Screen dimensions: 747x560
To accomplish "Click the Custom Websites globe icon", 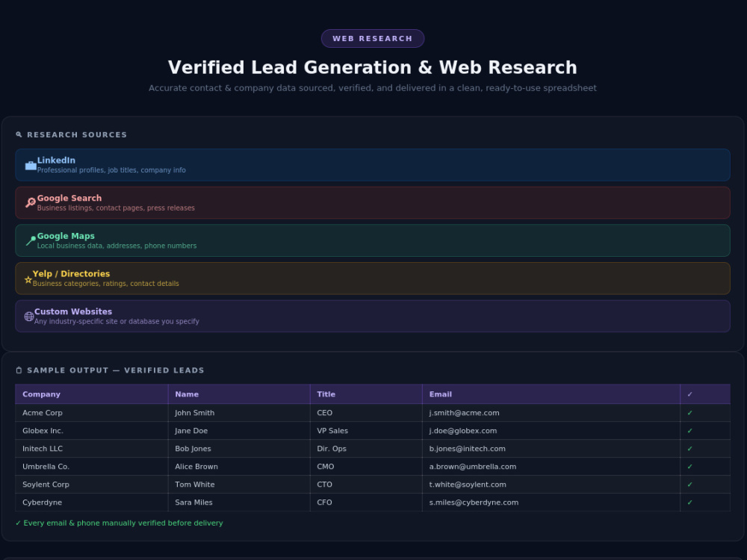I will coord(29,316).
